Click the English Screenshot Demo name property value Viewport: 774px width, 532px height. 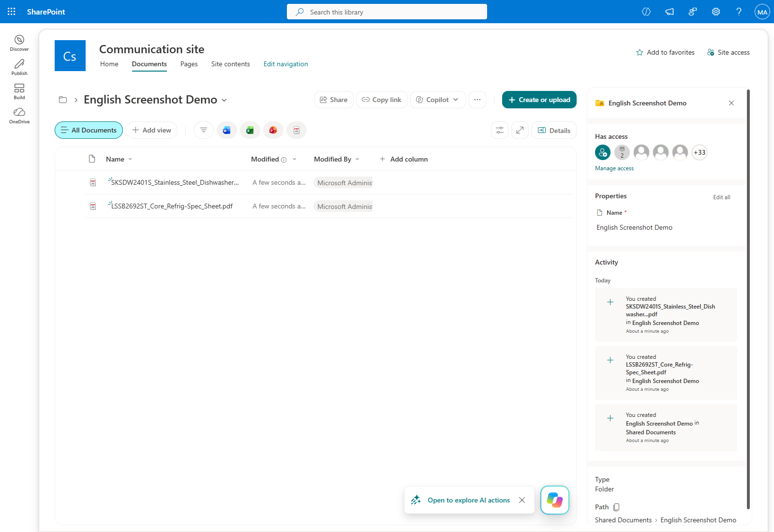[635, 227]
